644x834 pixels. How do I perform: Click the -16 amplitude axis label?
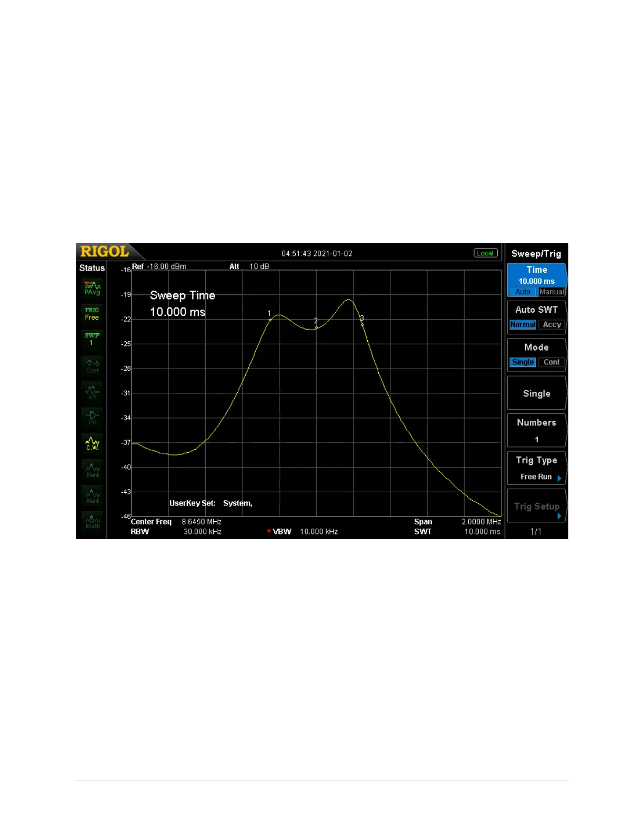click(x=126, y=270)
